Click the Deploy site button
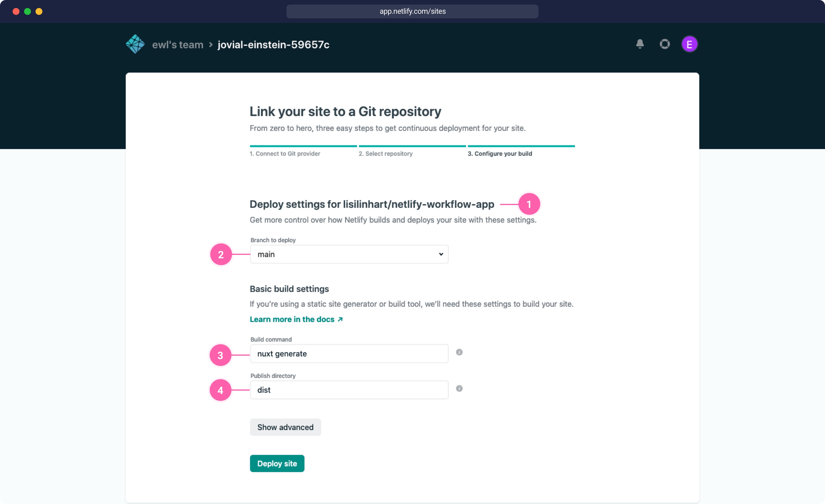The width and height of the screenshot is (825, 504). tap(277, 464)
